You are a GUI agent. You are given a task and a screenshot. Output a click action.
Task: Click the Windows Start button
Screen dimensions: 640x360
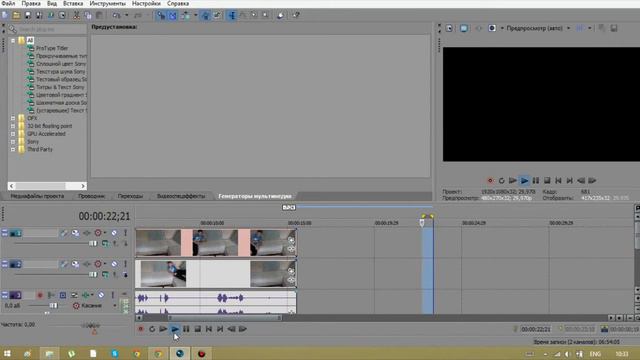pos(7,353)
